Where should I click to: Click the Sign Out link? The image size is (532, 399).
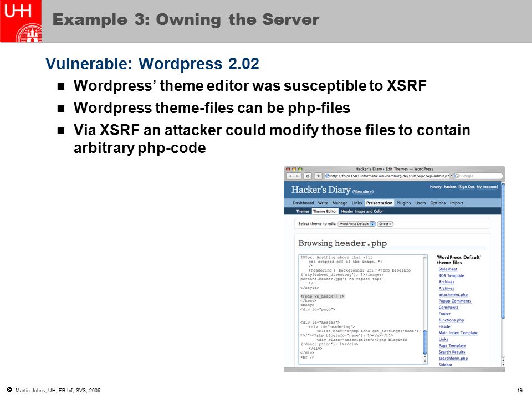tap(467, 187)
